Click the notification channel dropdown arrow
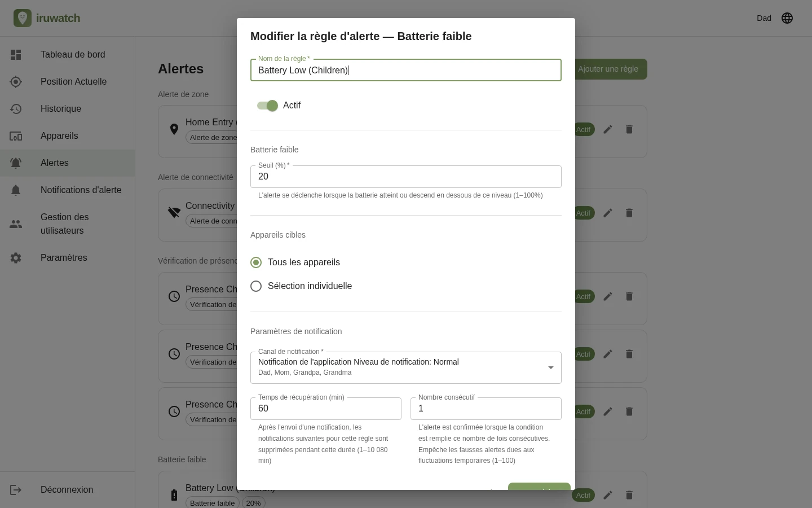 (551, 367)
